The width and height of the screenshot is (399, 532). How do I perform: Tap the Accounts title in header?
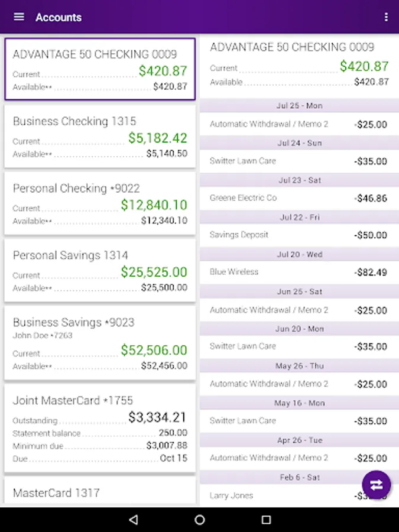pyautogui.click(x=59, y=17)
